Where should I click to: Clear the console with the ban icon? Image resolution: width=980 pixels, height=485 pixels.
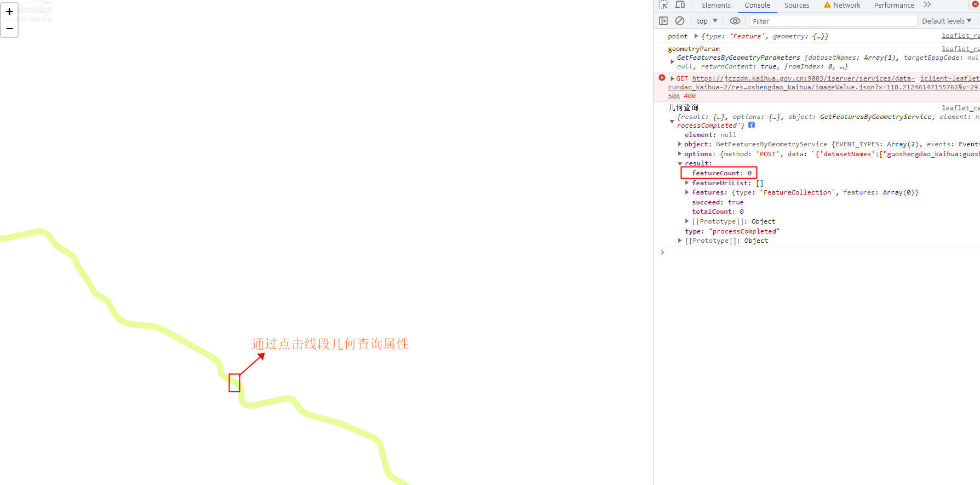point(680,21)
